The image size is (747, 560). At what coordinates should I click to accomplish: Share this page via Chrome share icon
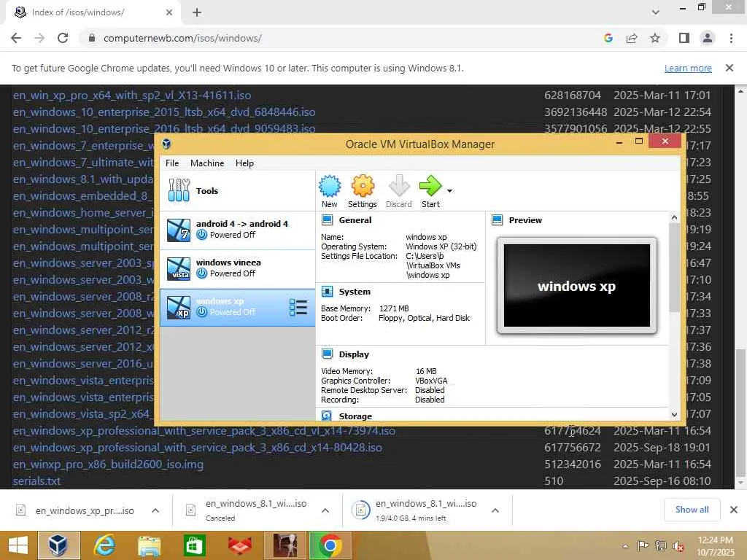tap(632, 38)
